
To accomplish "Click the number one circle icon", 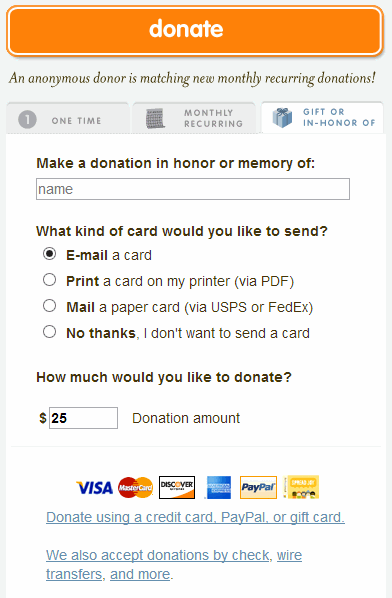I will click(27, 120).
